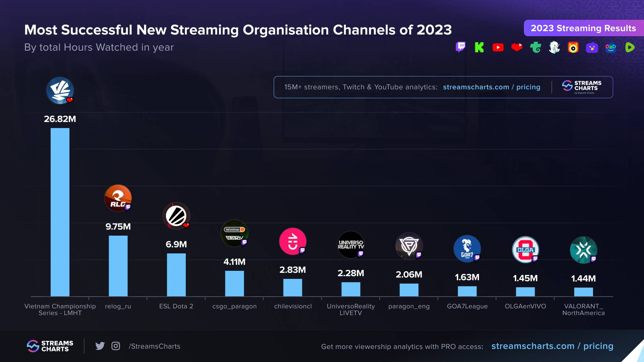The image size is (644, 362).
Task: Click the Vietnam Championship Series logo
Action: (60, 90)
